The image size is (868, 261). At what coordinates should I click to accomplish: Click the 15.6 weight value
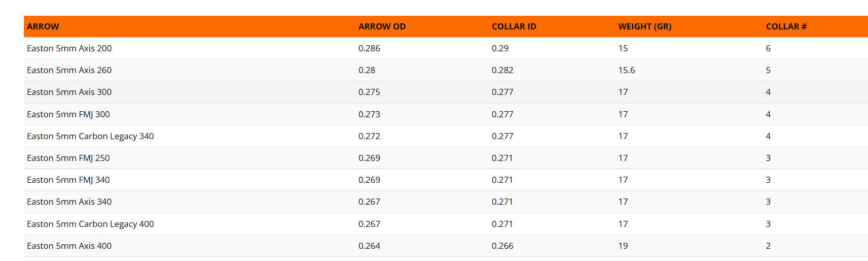coord(627,70)
